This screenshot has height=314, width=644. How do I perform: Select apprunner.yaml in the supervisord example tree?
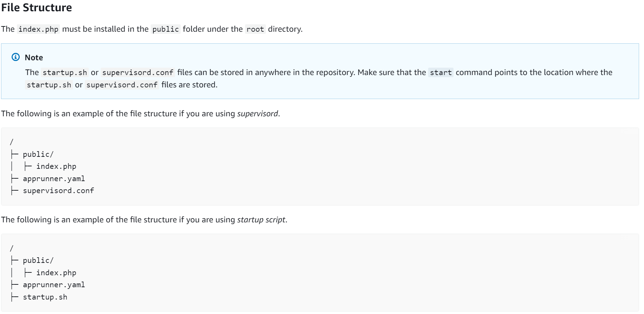point(54,179)
